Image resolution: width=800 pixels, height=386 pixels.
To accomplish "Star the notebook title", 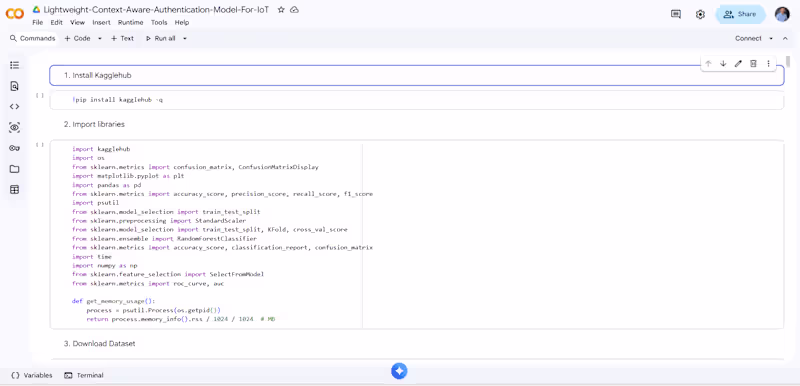I will (x=281, y=10).
